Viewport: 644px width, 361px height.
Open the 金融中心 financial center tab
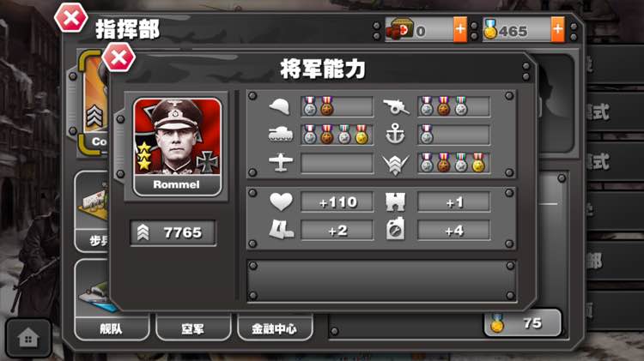point(275,328)
